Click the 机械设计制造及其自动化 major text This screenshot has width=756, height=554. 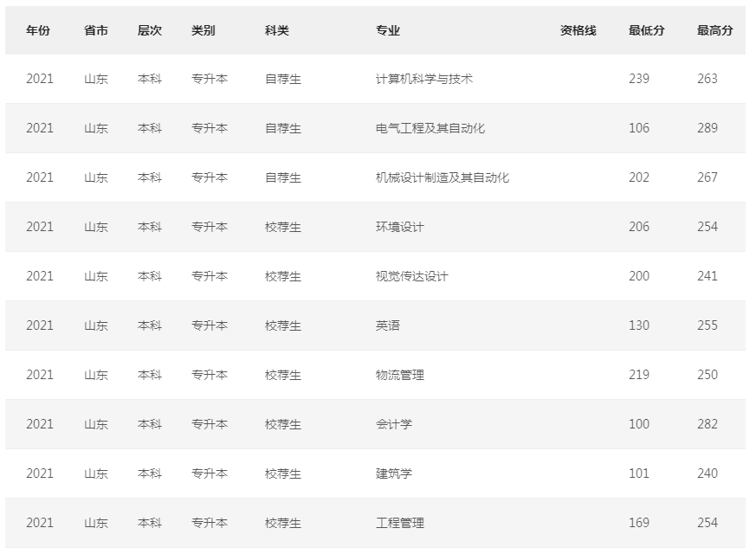click(443, 177)
